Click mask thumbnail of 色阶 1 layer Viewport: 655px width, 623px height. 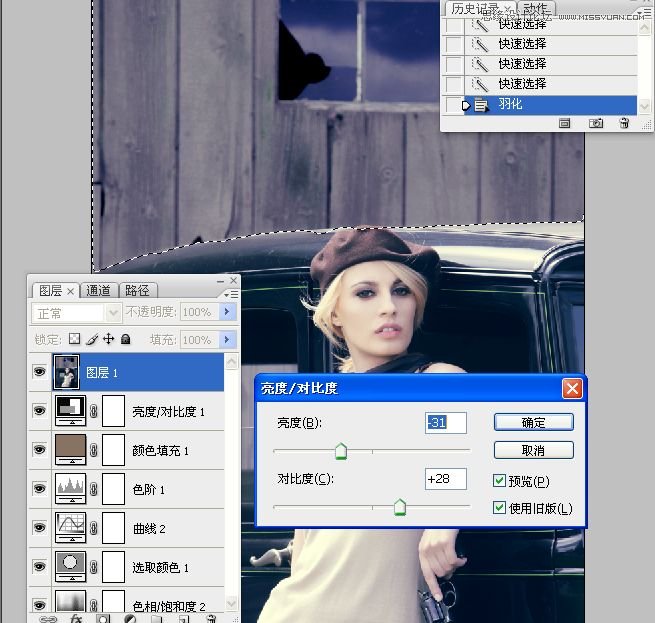point(115,490)
